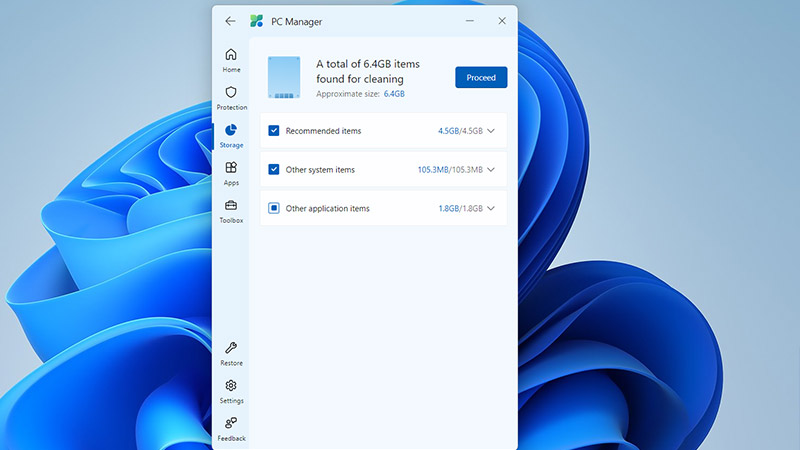Open the Home section in sidebar

(231, 59)
